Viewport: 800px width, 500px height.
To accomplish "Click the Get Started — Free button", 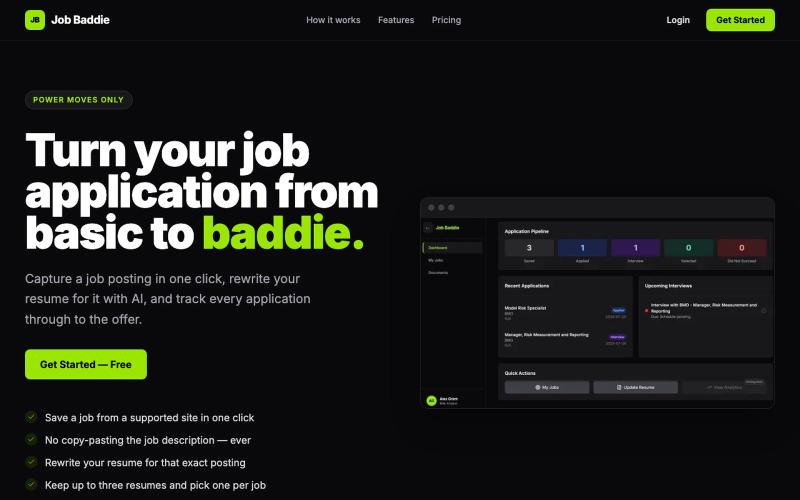I will pyautogui.click(x=86, y=364).
